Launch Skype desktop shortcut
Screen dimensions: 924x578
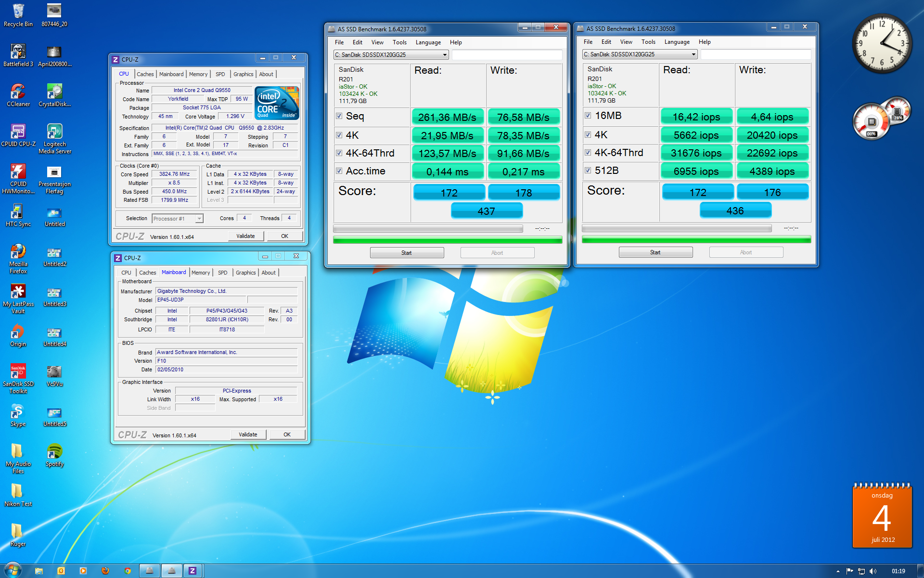pos(18,415)
